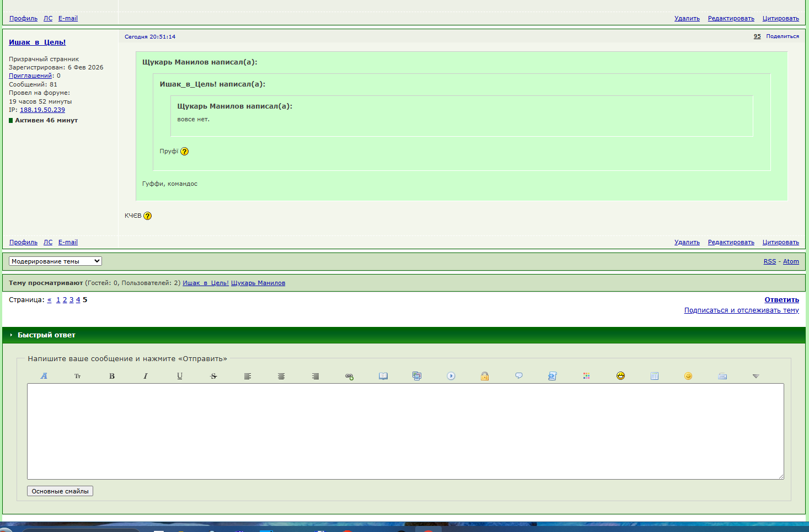Click the orange round face toolbar icon
This screenshot has height=532, width=809.
688,376
